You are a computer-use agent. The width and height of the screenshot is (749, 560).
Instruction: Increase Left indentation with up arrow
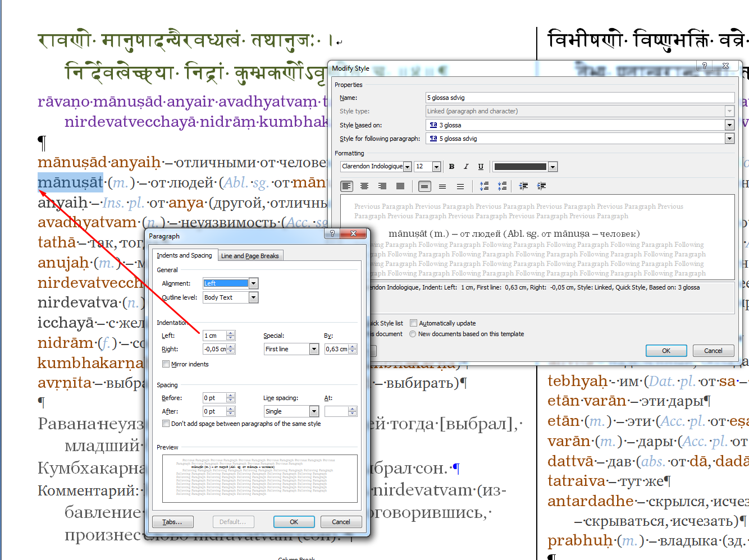230,333
